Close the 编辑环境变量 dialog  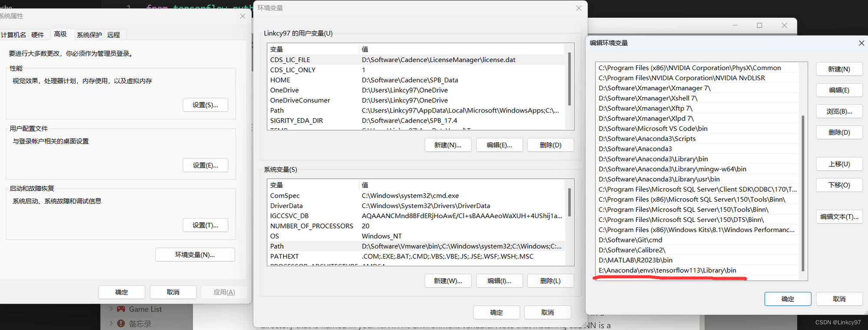pos(861,43)
